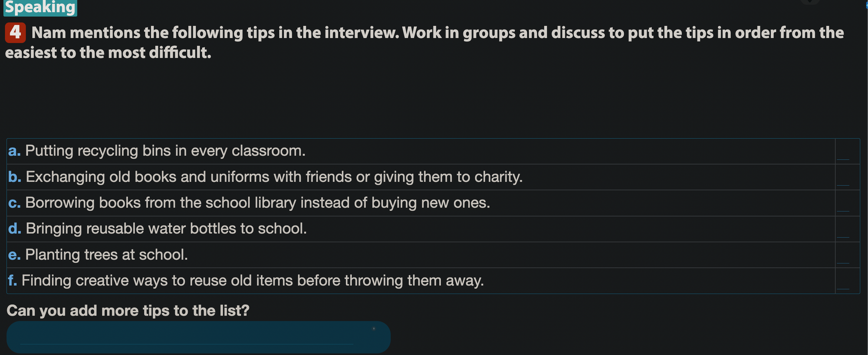Click the "Planting trees at school" row
Image resolution: width=868 pixels, height=355 pixels.
pos(106,255)
